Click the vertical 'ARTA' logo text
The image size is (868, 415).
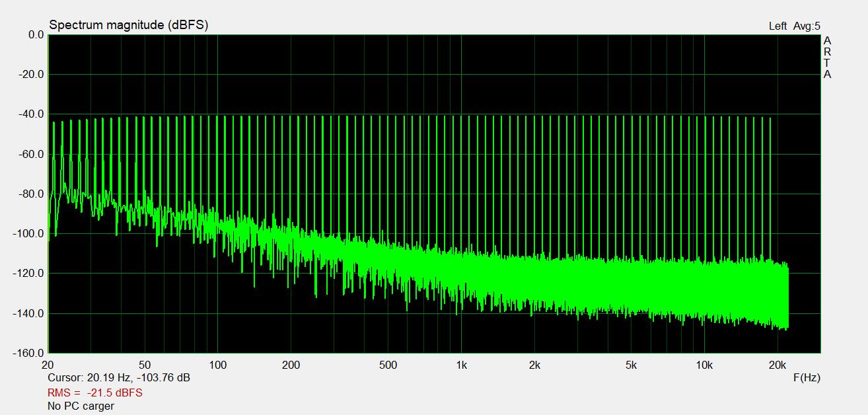click(827, 57)
